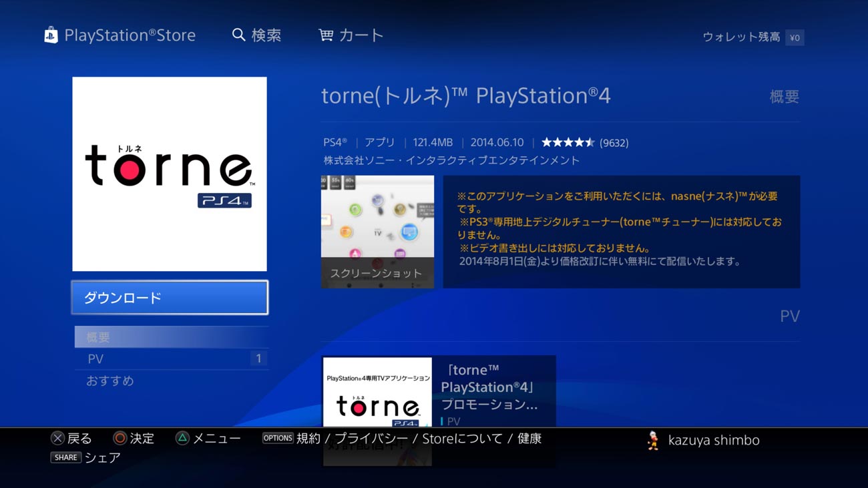This screenshot has height=488, width=868.
Task: Click the シェア share label
Action: coord(102,457)
